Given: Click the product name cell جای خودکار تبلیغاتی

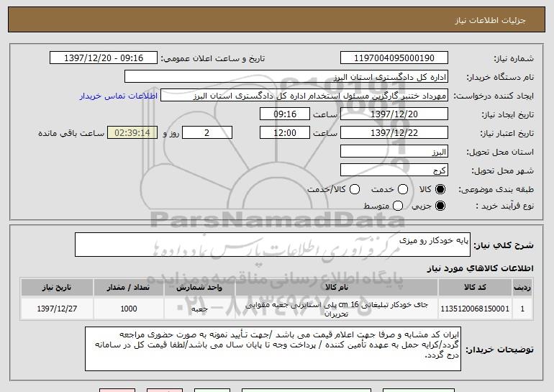Looking at the screenshot, I should click(x=337, y=309).
